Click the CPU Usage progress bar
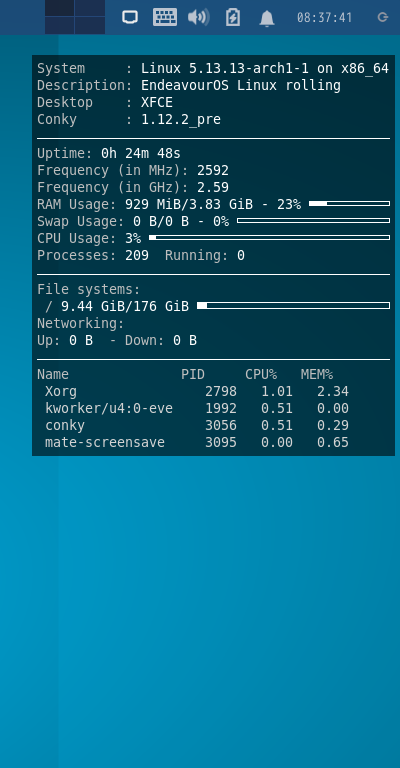This screenshot has width=400, height=768. pos(269,238)
